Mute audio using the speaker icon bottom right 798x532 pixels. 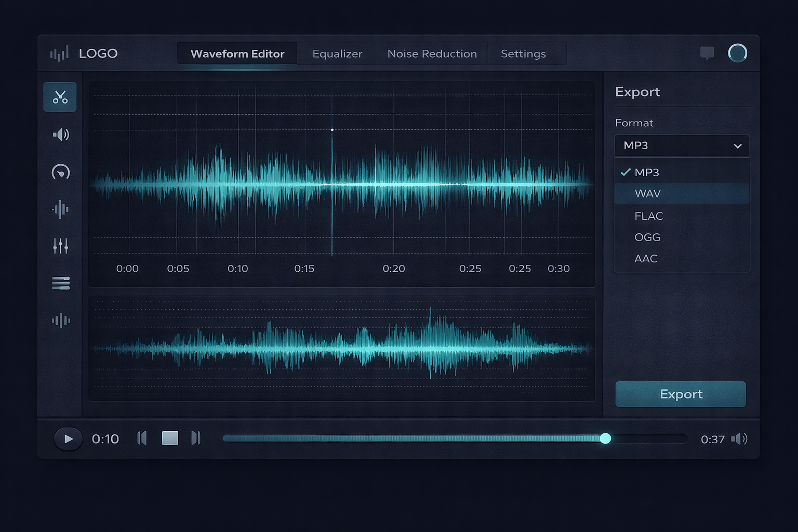[740, 438]
